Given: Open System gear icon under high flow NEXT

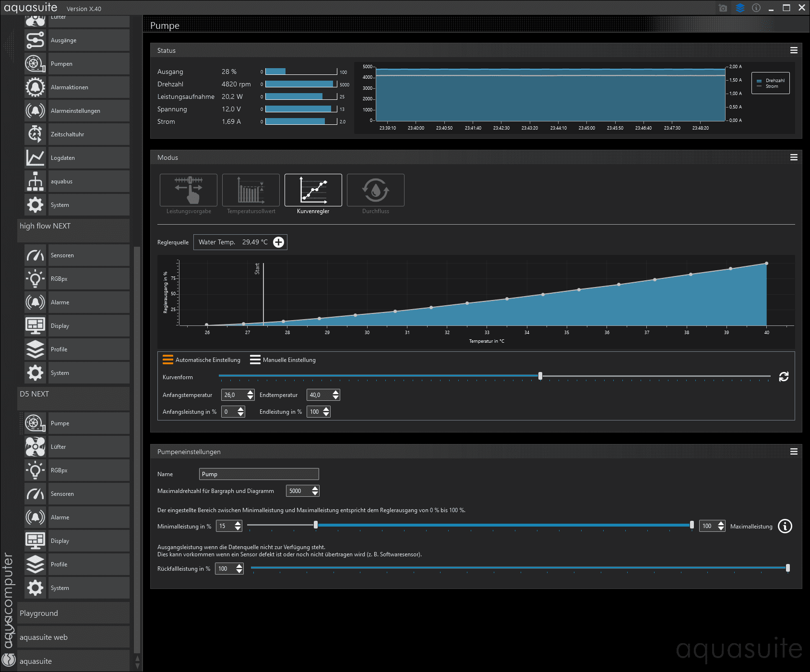Looking at the screenshot, I should pos(35,373).
